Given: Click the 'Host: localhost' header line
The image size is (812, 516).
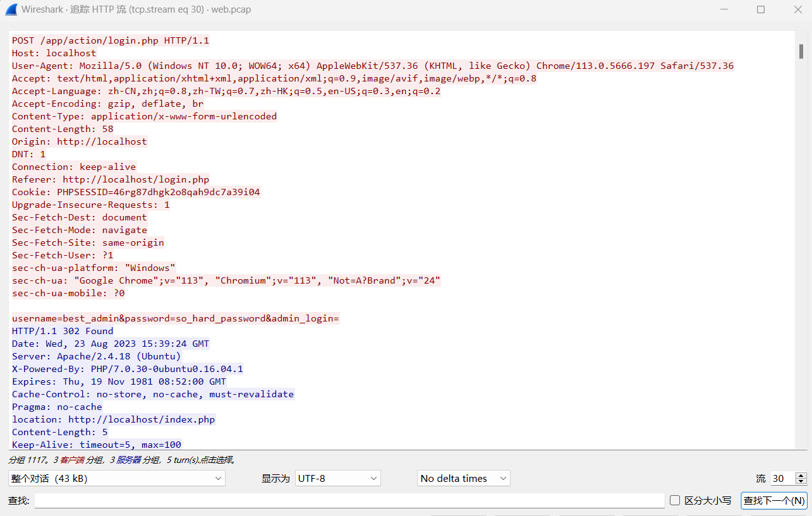Looking at the screenshot, I should 54,53.
